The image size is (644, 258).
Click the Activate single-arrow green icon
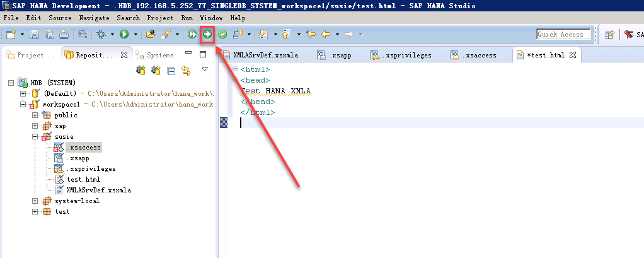point(207,35)
